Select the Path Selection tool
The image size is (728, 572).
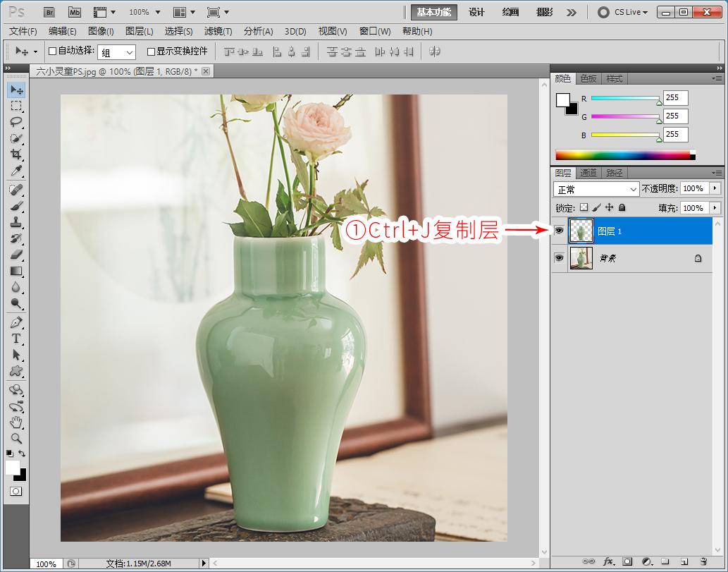click(x=16, y=355)
